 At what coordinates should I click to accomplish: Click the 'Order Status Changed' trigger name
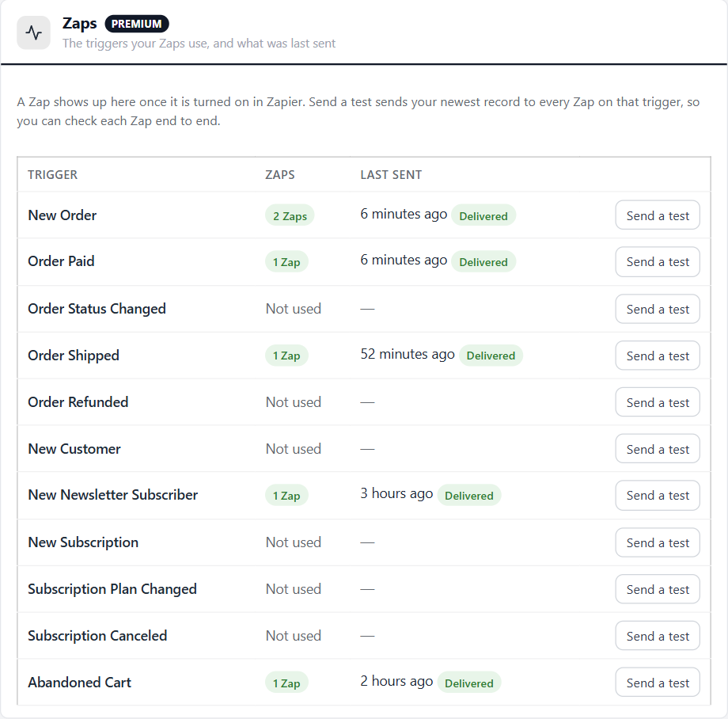coord(97,309)
